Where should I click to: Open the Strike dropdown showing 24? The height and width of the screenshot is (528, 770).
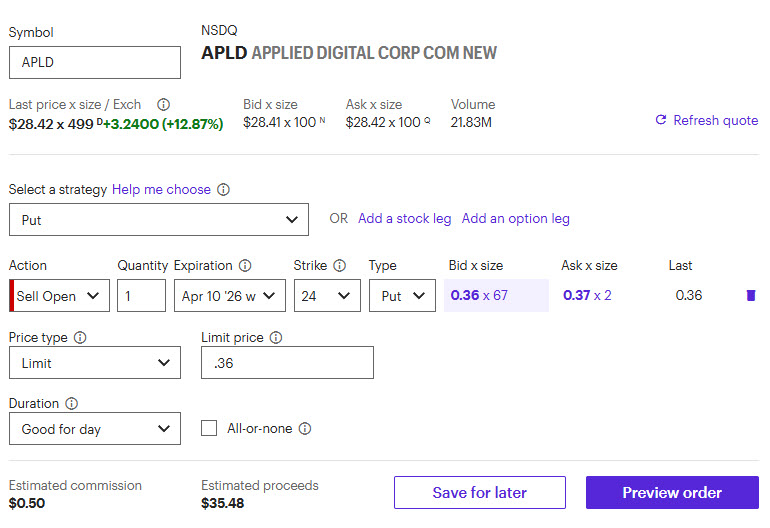click(x=327, y=296)
